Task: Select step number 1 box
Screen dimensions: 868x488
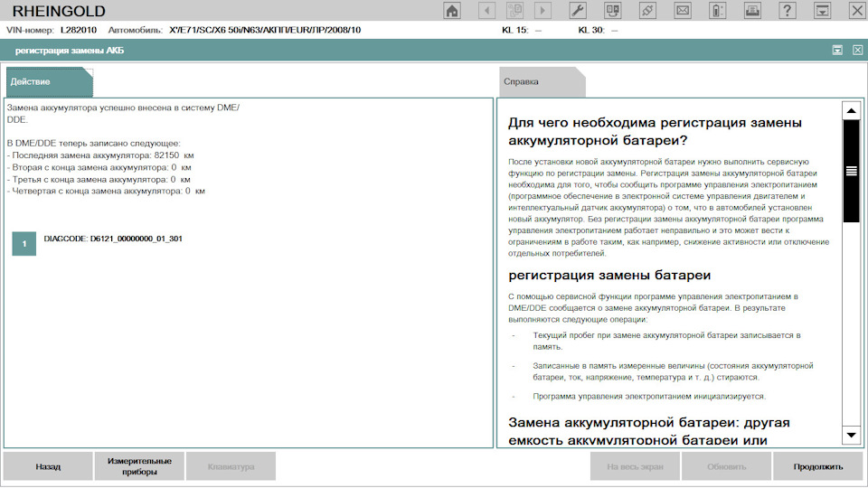Action: coord(24,243)
